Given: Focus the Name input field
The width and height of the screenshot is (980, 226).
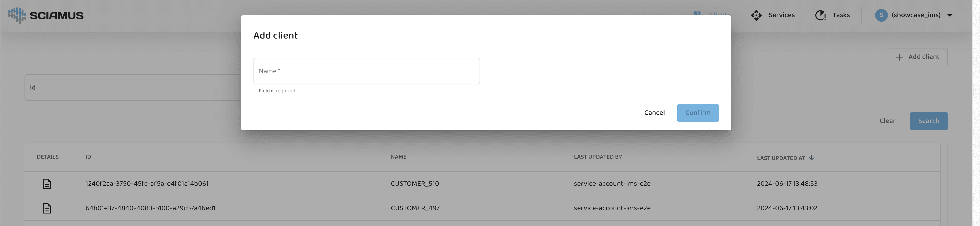Looking at the screenshot, I should click(x=366, y=71).
